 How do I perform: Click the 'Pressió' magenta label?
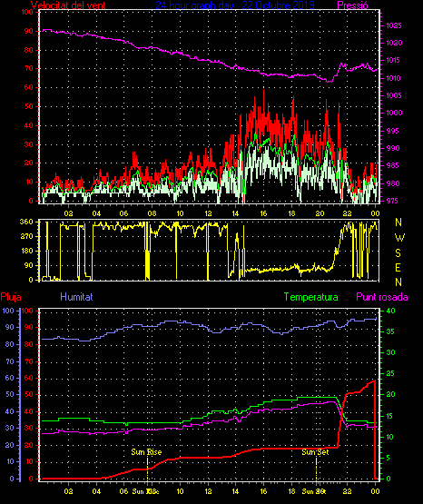353,5
